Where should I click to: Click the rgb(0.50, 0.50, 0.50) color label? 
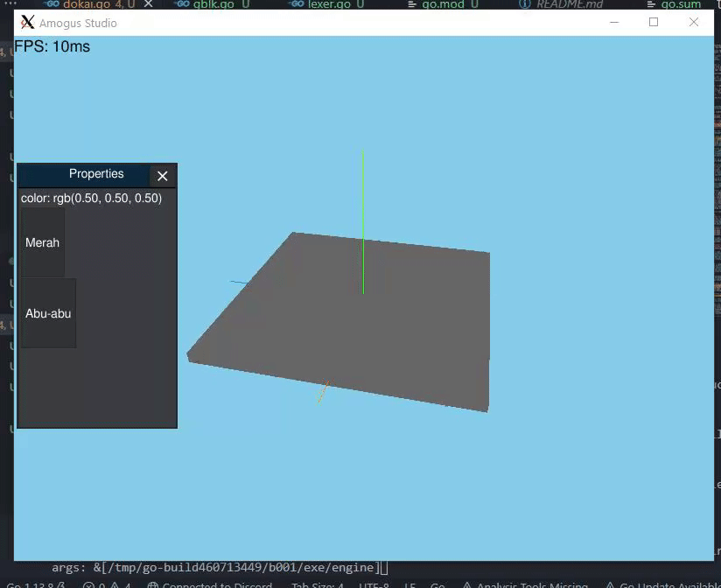click(91, 198)
